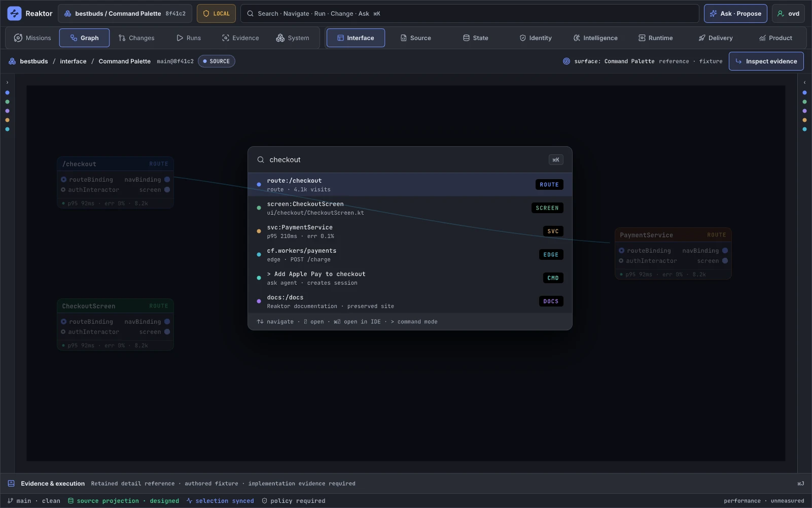Open the Delivery tab

(716, 38)
